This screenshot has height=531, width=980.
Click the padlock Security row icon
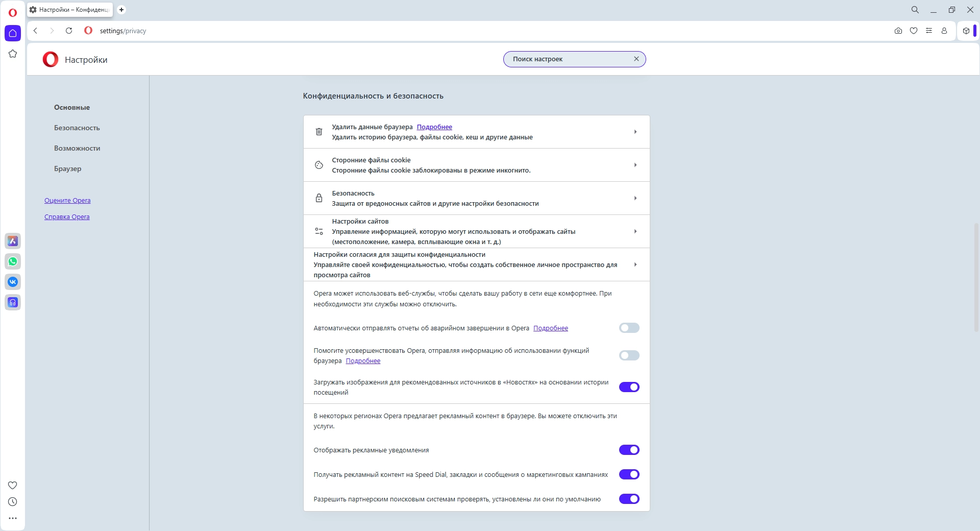(x=319, y=198)
